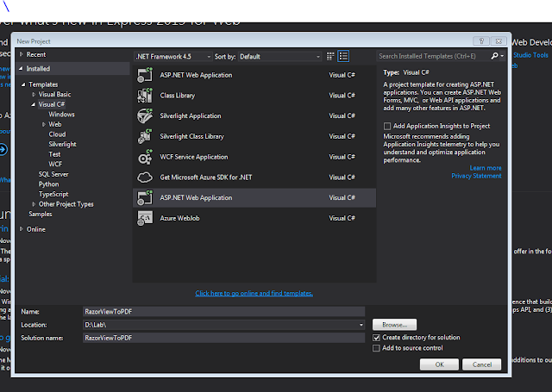Viewport: 552px width, 392px height.
Task: Click here to go online and find templates
Action: 254,293
